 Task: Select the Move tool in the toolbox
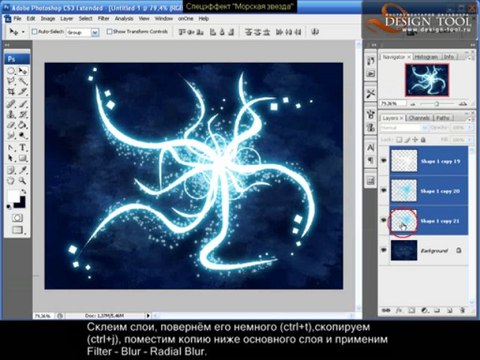click(23, 71)
